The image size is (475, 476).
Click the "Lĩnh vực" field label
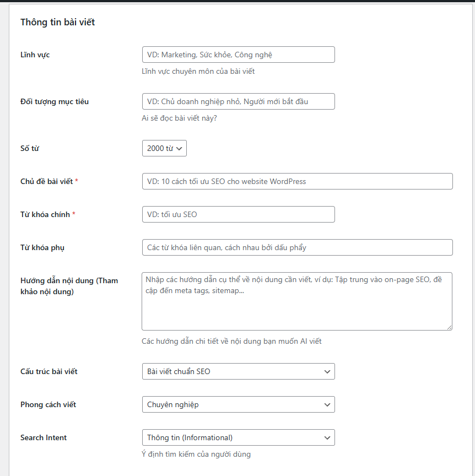(35, 55)
